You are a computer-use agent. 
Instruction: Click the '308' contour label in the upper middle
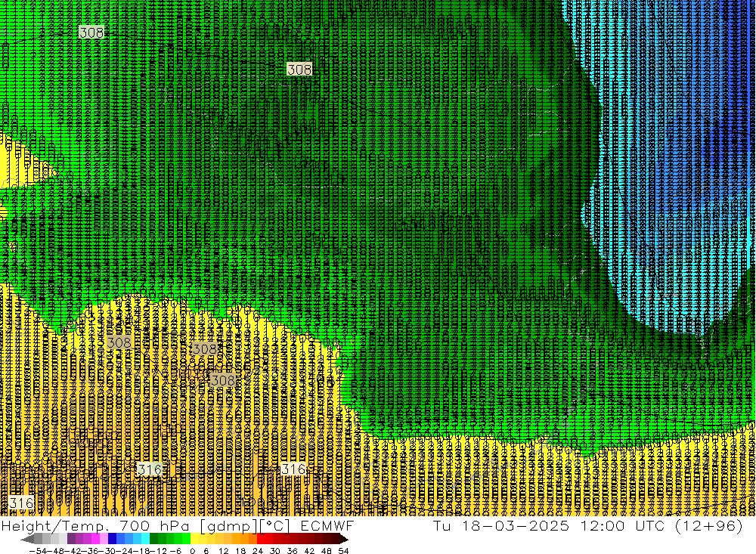click(x=299, y=69)
